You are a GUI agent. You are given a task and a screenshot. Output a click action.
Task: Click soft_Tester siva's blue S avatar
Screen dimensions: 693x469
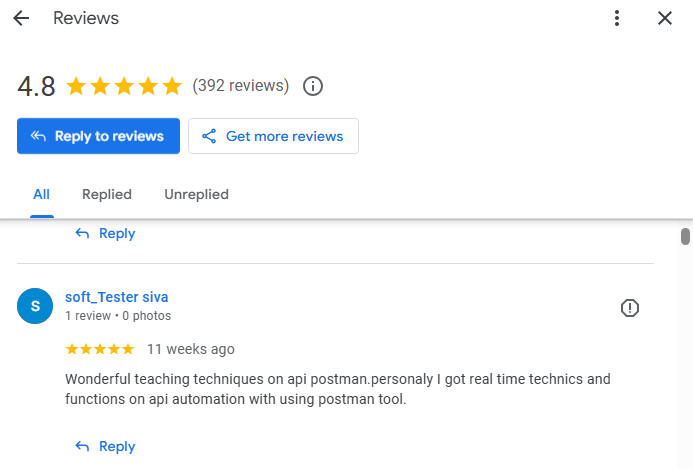tap(35, 306)
